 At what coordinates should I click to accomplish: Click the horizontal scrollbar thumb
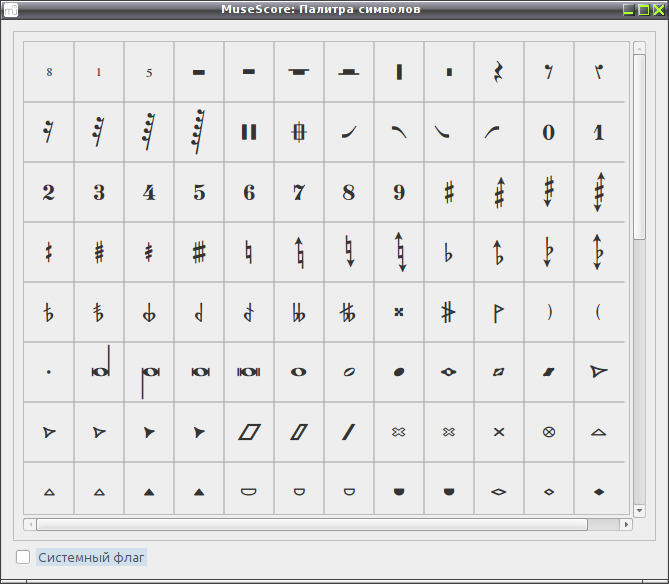point(312,524)
